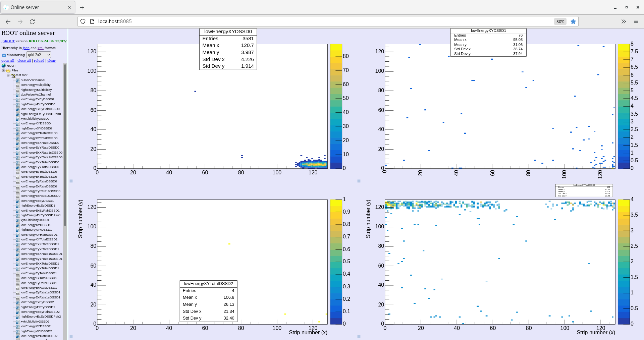The height and width of the screenshot is (340, 644).
Task: Click the pulserVsChannel 2D histogram icon
Action: pos(17,80)
